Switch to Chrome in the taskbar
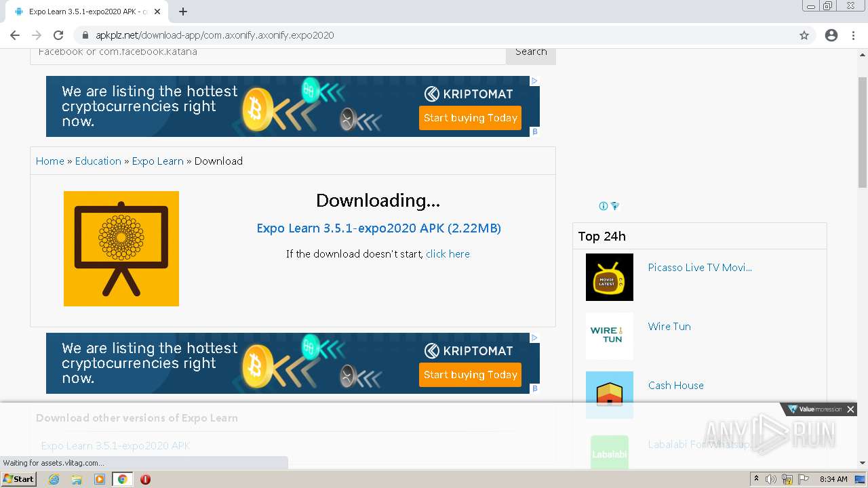The height and width of the screenshot is (488, 868). click(122, 479)
